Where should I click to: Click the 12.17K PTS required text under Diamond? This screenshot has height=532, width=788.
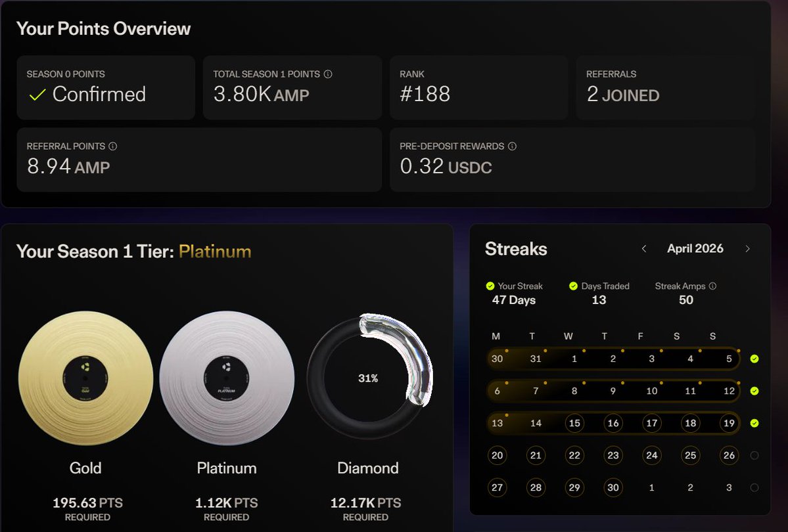pyautogui.click(x=365, y=509)
